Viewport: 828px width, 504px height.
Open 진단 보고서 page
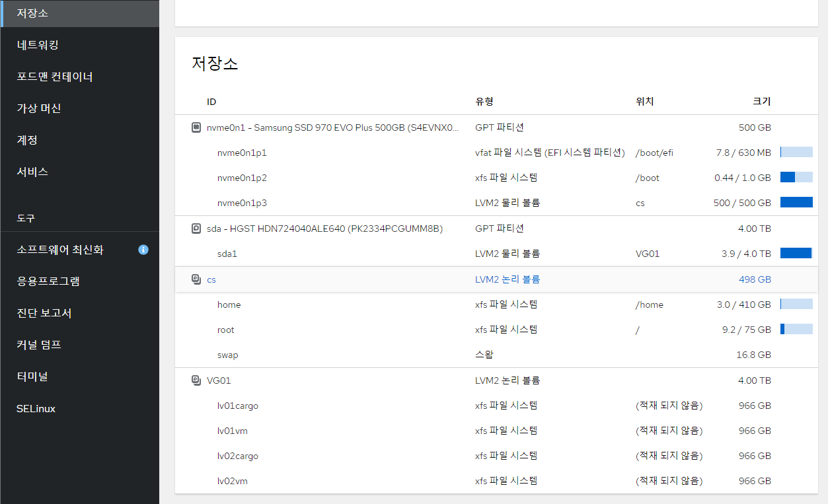(79, 313)
